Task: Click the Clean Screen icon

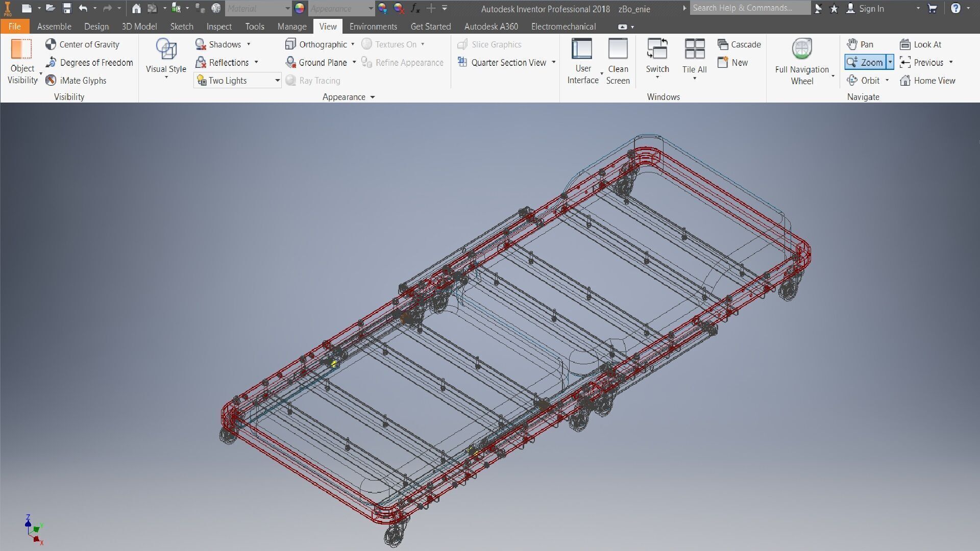Action: click(x=618, y=49)
